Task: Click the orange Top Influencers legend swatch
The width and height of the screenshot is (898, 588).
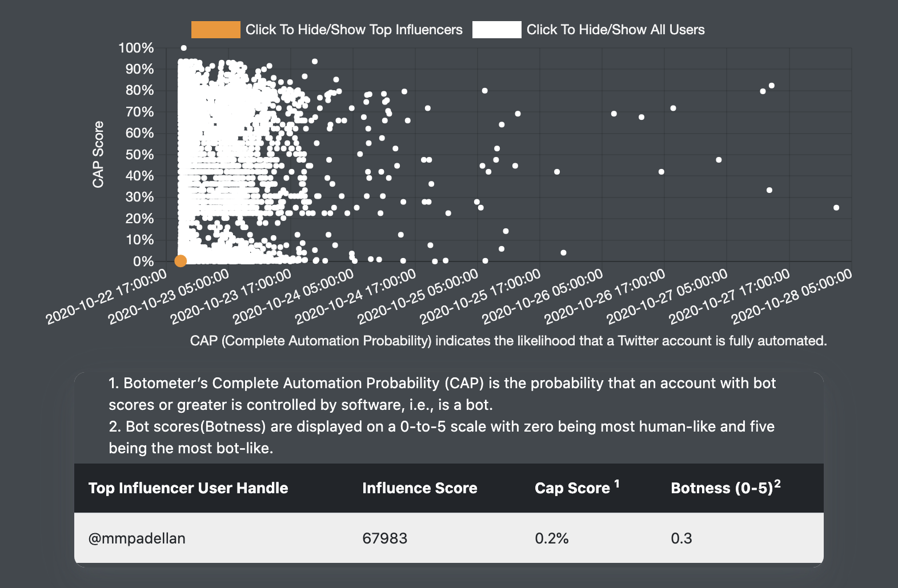Action: 215,30
